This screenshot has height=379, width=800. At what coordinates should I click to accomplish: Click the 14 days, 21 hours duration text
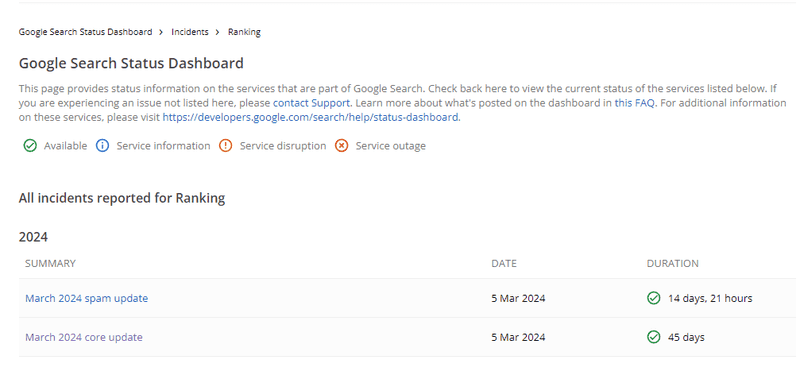click(x=710, y=298)
